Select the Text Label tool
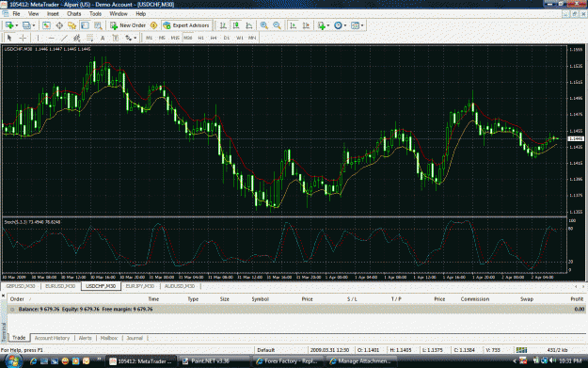Image resolution: width=588 pixels, height=368 pixels. coord(116,38)
